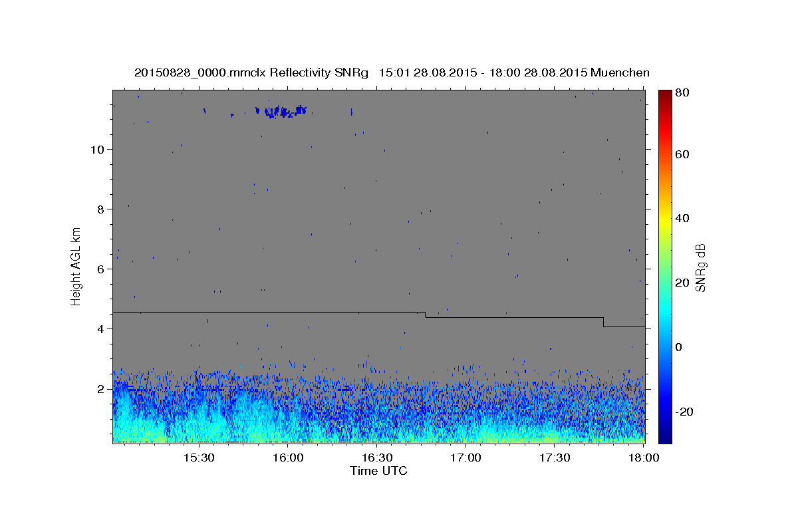The width and height of the screenshot is (798, 532).
Task: Click the colorbar value 0
Action: point(680,347)
